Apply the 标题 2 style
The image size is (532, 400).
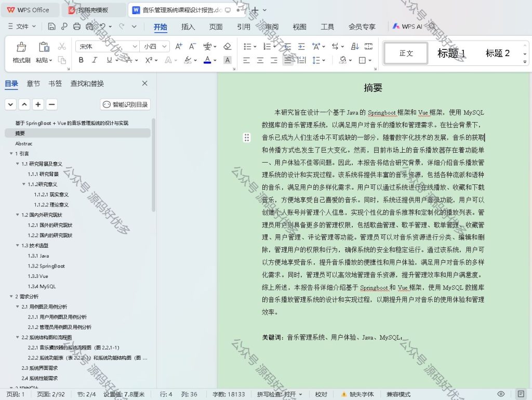[497, 54]
